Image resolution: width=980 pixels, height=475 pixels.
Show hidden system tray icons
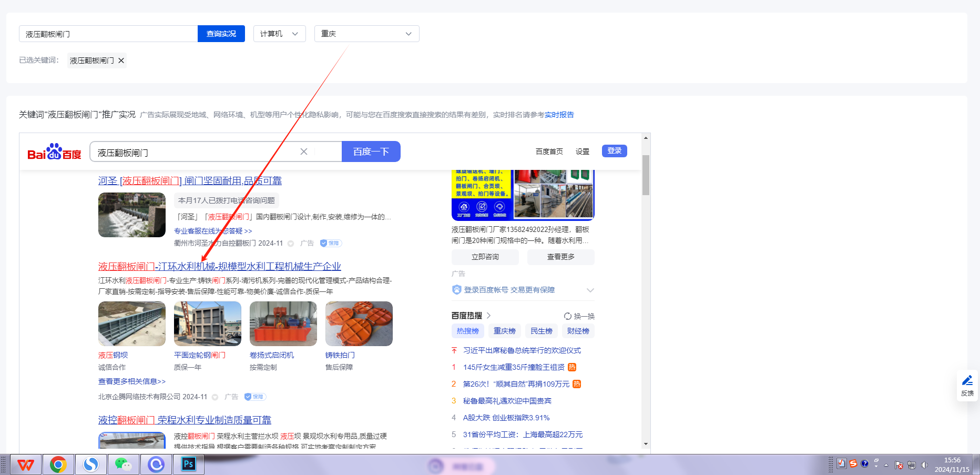(x=886, y=465)
